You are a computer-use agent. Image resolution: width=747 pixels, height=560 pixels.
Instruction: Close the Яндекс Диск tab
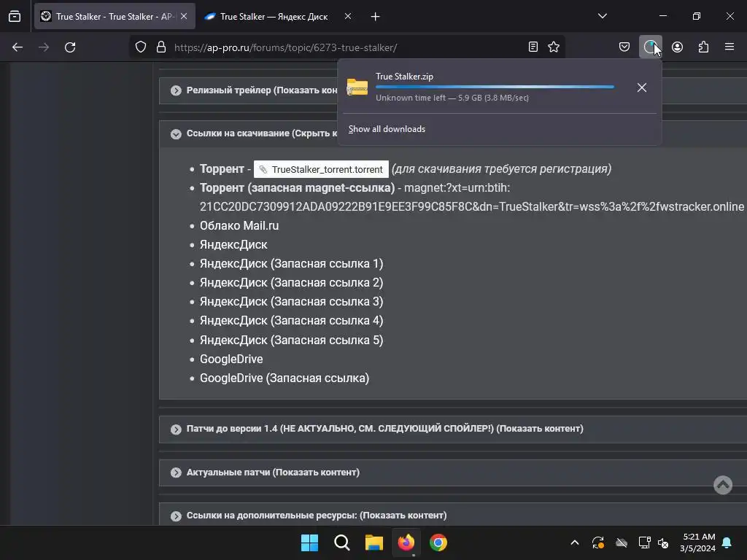[x=348, y=16]
